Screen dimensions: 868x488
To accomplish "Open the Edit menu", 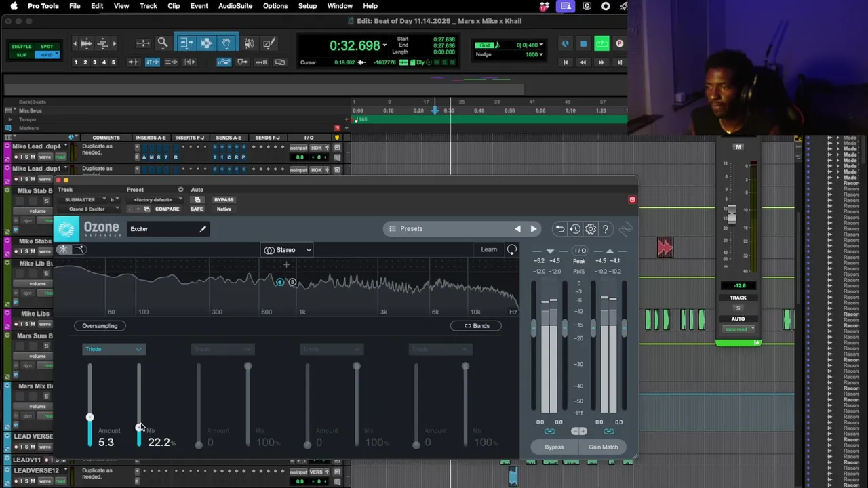I will point(97,6).
